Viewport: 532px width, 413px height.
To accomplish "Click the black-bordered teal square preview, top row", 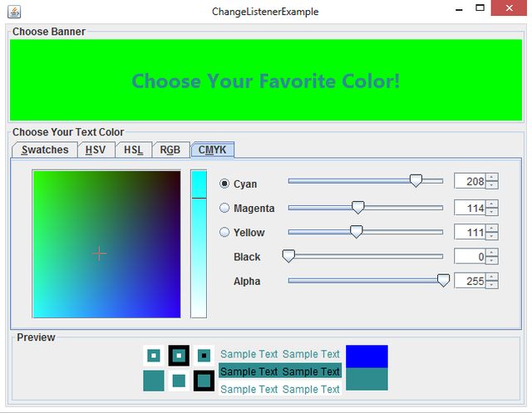I will (x=179, y=356).
